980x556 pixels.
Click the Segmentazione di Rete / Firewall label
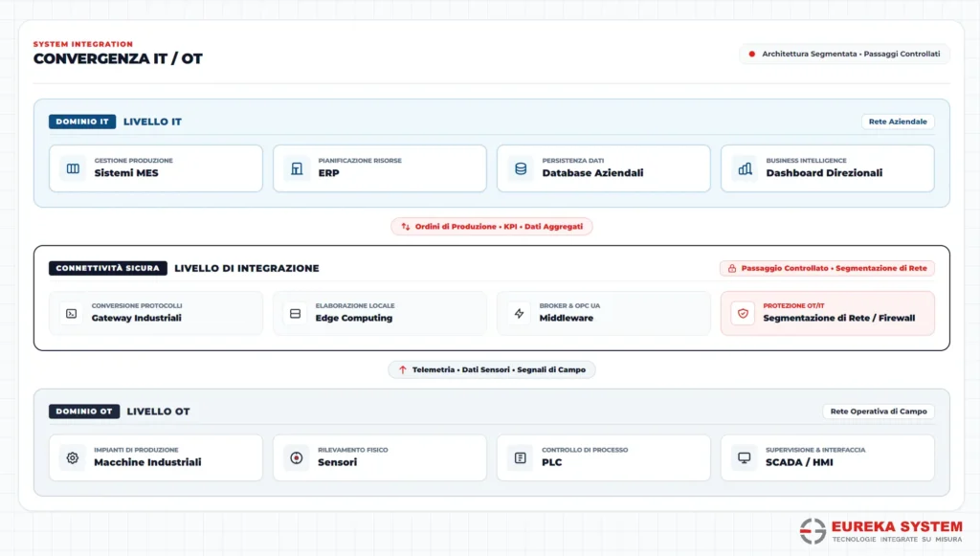838,318
